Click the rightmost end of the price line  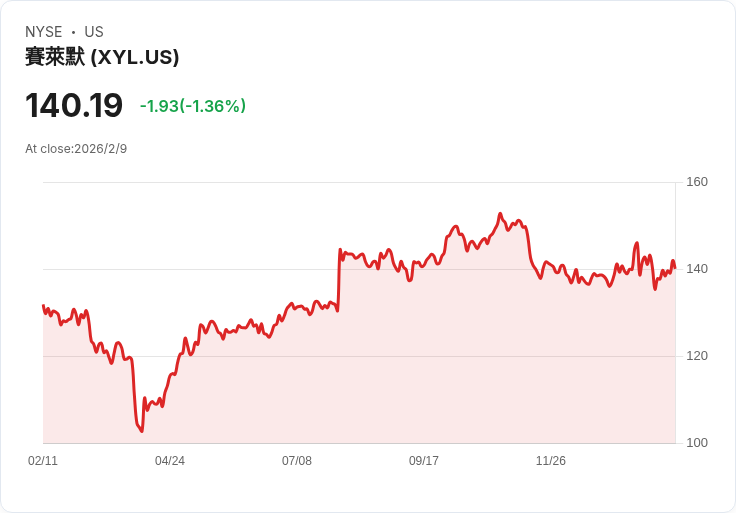pos(675,268)
